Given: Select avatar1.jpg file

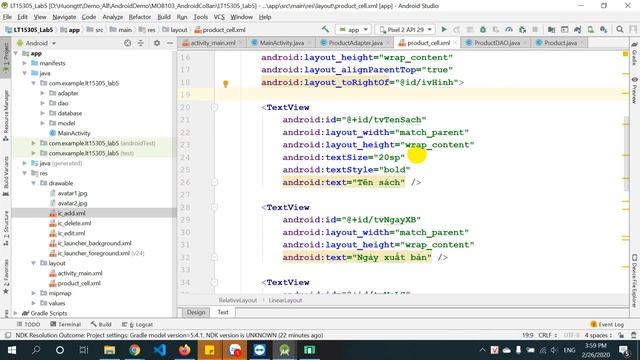Looking at the screenshot, I should (72, 193).
